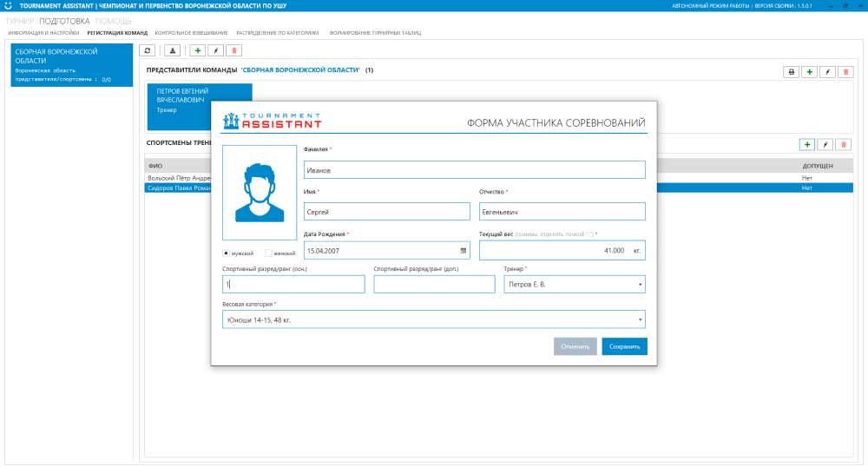Click the pencil edit icon in athletes section
This screenshot has height=467, width=868.
826,145
